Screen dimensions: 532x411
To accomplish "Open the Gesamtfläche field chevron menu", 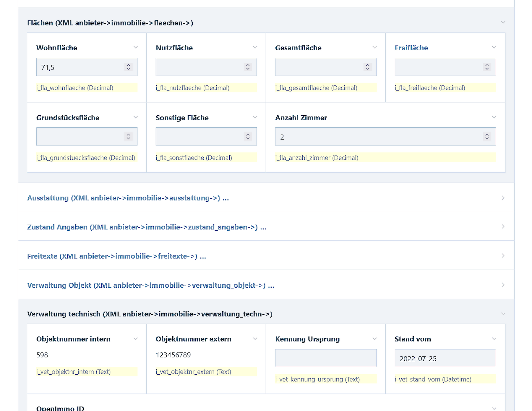I will (374, 47).
